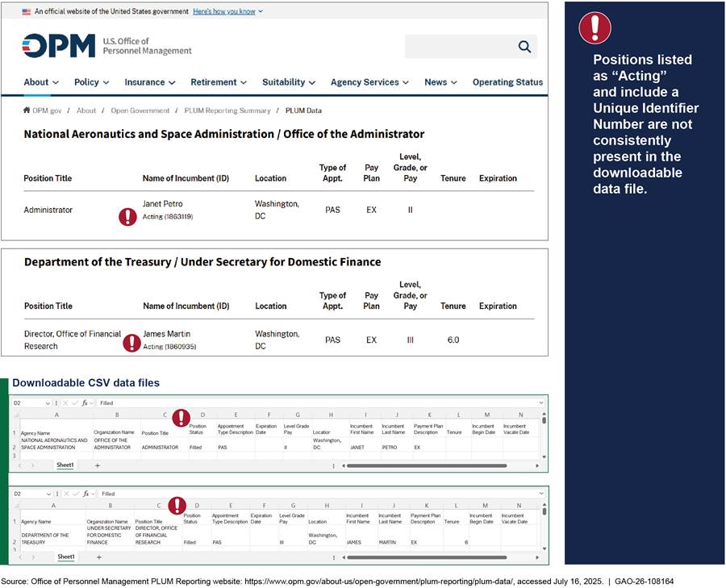Open the Retirement dropdown menu
726x588 pixels.
pos(220,82)
